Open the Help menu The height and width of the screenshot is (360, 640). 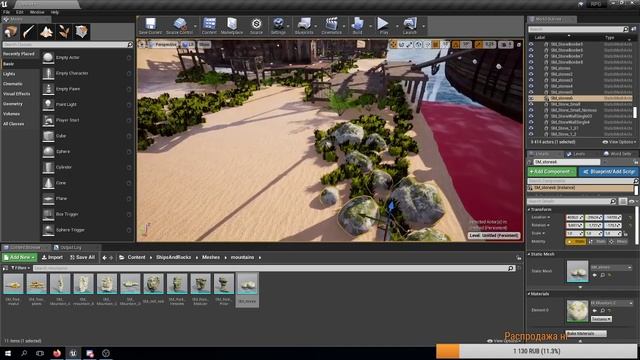click(x=55, y=12)
